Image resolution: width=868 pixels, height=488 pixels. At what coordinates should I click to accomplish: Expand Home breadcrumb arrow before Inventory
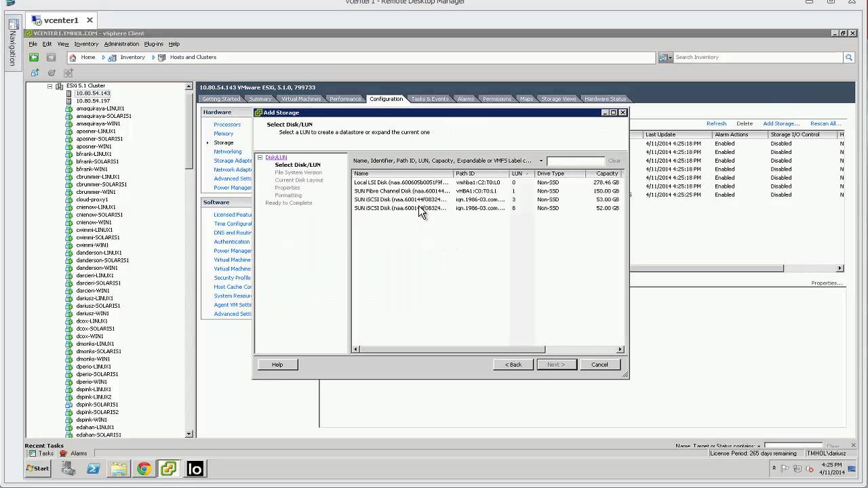pyautogui.click(x=104, y=58)
